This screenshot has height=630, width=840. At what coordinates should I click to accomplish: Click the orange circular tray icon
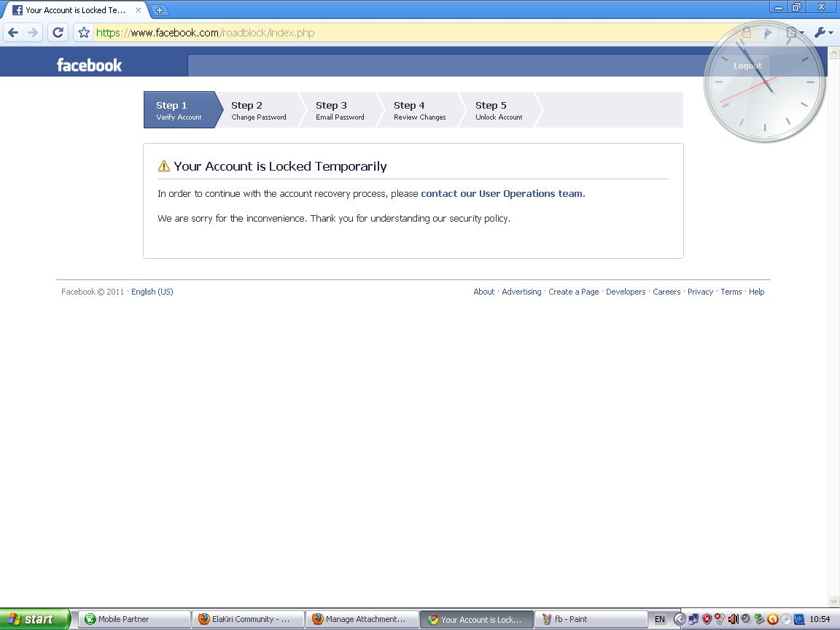coord(772,619)
